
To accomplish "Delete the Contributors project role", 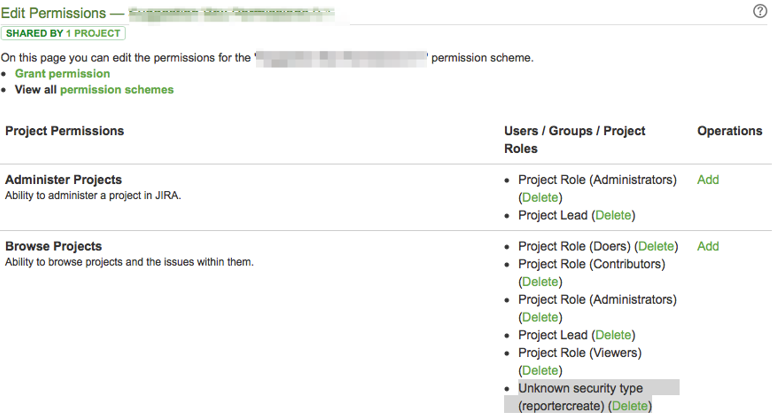I will (x=540, y=282).
